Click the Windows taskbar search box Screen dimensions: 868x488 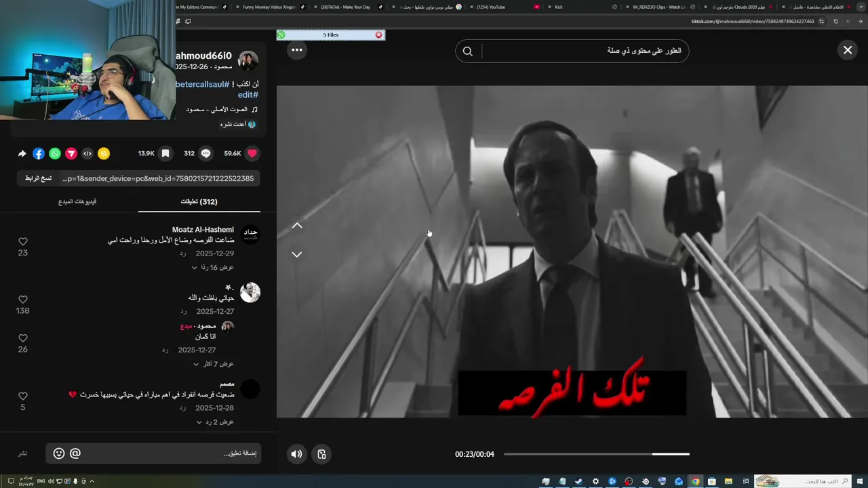(802, 481)
